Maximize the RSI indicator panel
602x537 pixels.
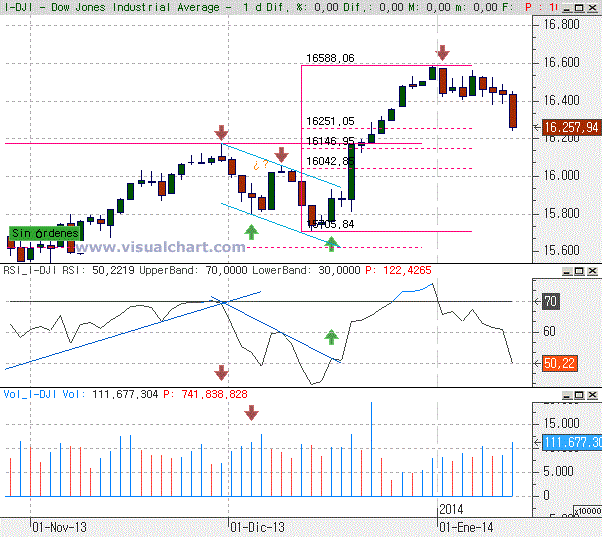(x=579, y=271)
